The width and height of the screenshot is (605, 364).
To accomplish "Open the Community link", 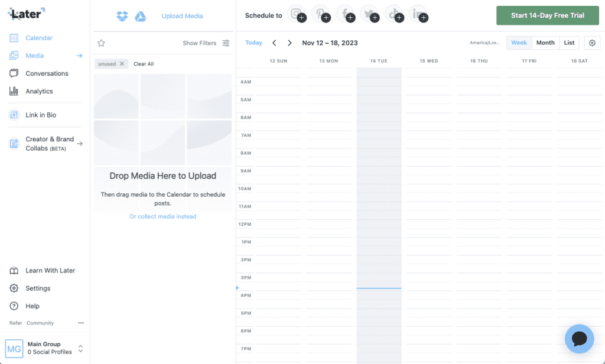I will (x=40, y=323).
